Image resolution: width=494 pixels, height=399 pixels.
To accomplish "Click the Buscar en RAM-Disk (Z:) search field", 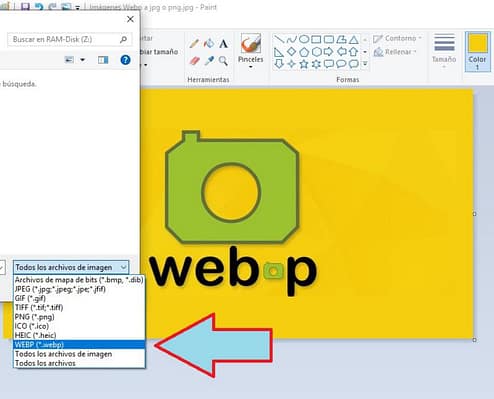I will pyautogui.click(x=70, y=39).
